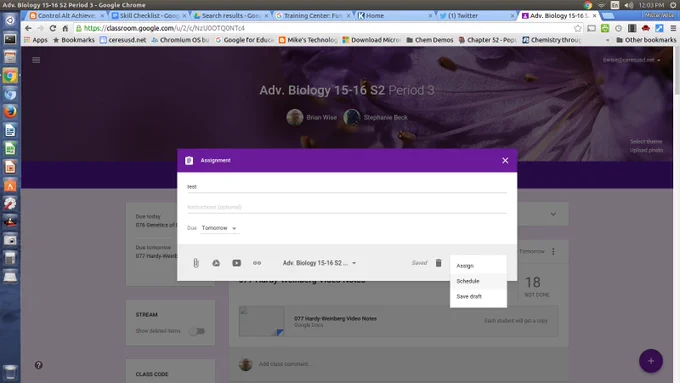The image size is (680, 383).
Task: Click the Google Drive attach icon
Action: [216, 263]
